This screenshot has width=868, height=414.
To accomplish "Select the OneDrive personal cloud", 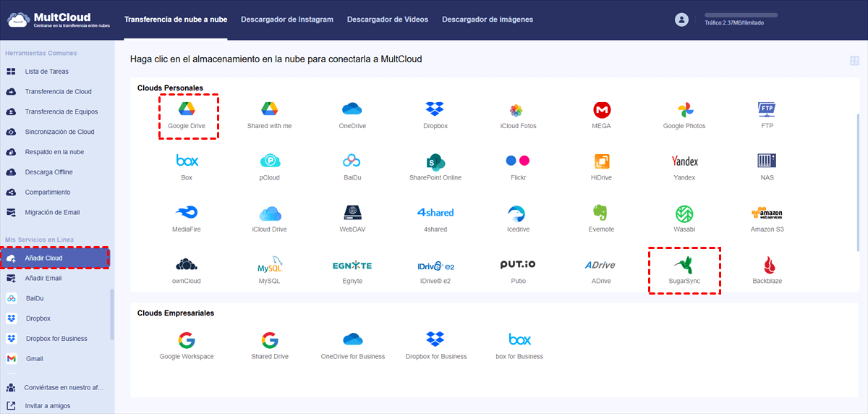I will (352, 116).
